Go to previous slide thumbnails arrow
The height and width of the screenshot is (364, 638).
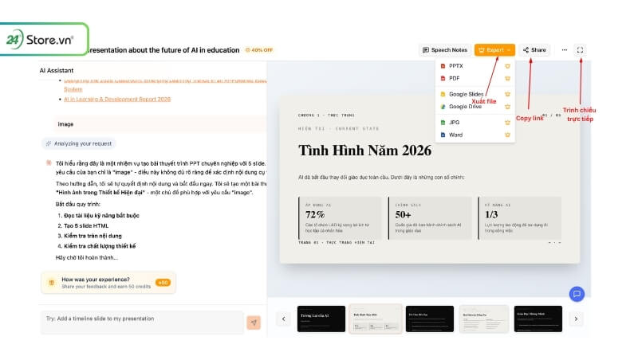[284, 319]
